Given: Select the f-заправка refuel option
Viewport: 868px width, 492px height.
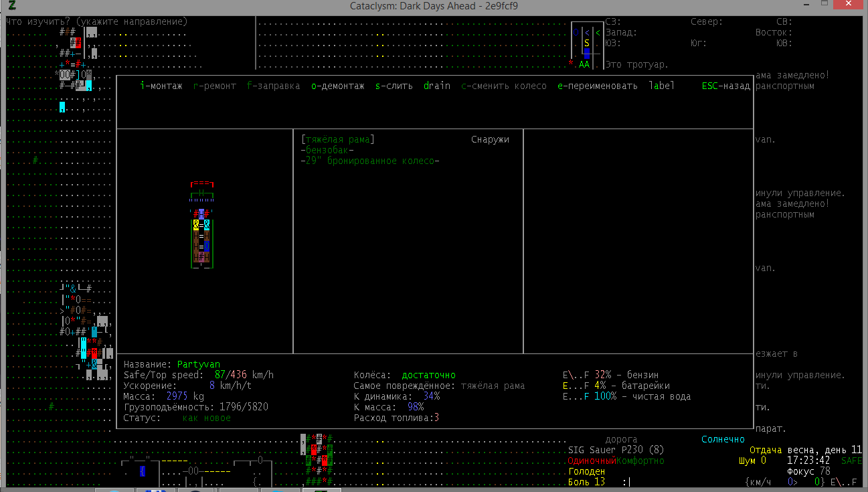Looking at the screenshot, I should [x=274, y=86].
